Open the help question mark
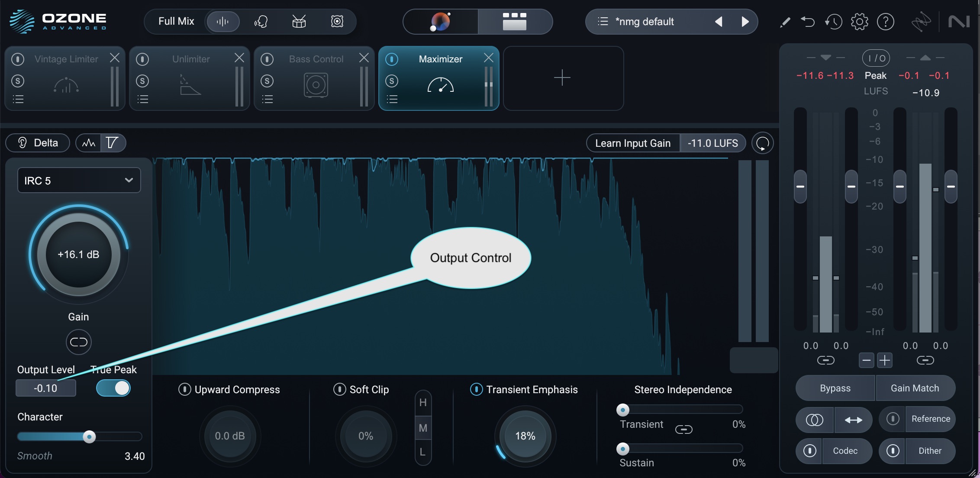 tap(886, 22)
